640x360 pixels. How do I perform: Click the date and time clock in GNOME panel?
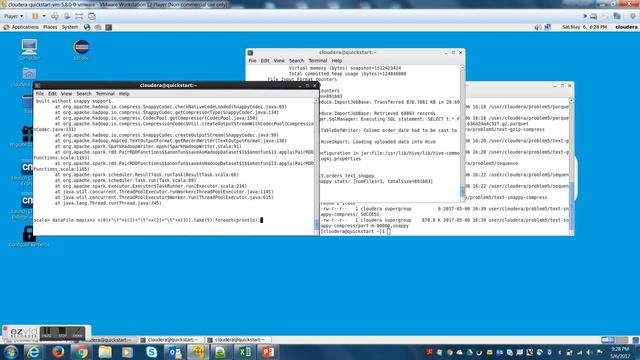pos(584,27)
